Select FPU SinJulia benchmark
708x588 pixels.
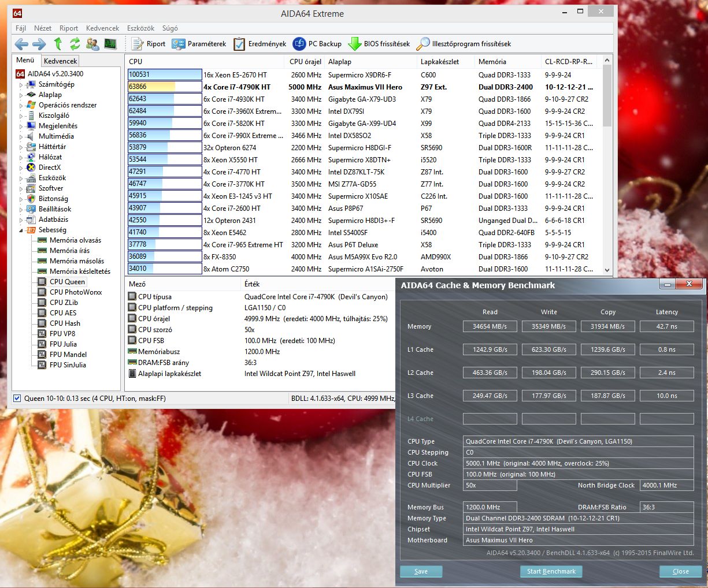pos(68,365)
